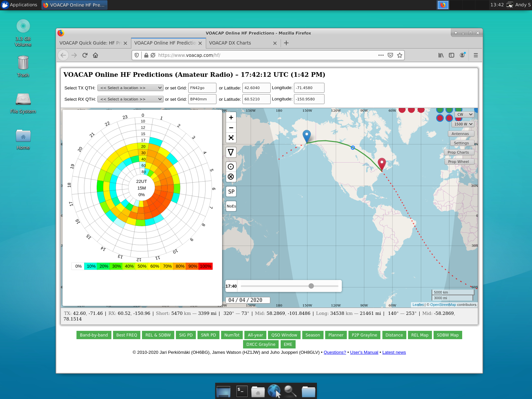Toggle SP short path button
The height and width of the screenshot is (399, 532).
[x=231, y=192]
